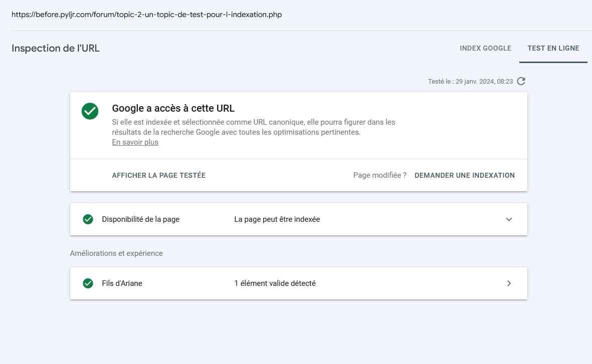This screenshot has height=364, width=592.
Task: Click the Disponibilité de la page label
Action: 140,219
